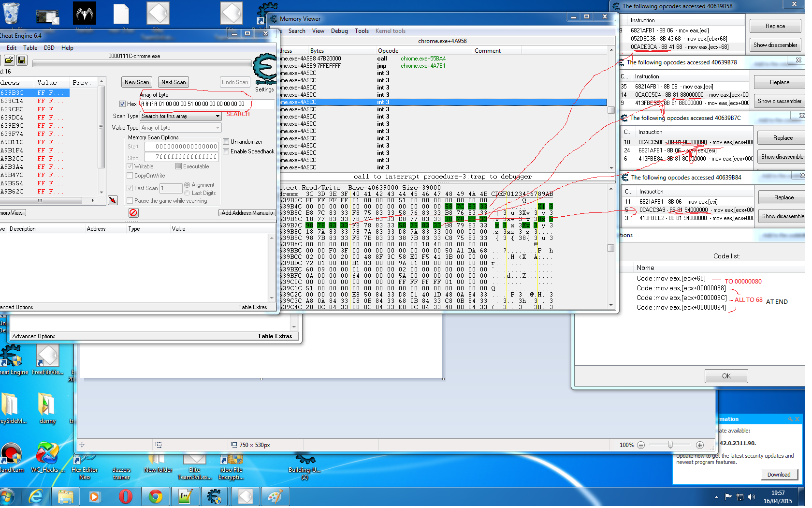Toggle the Hex checkbox

(123, 104)
